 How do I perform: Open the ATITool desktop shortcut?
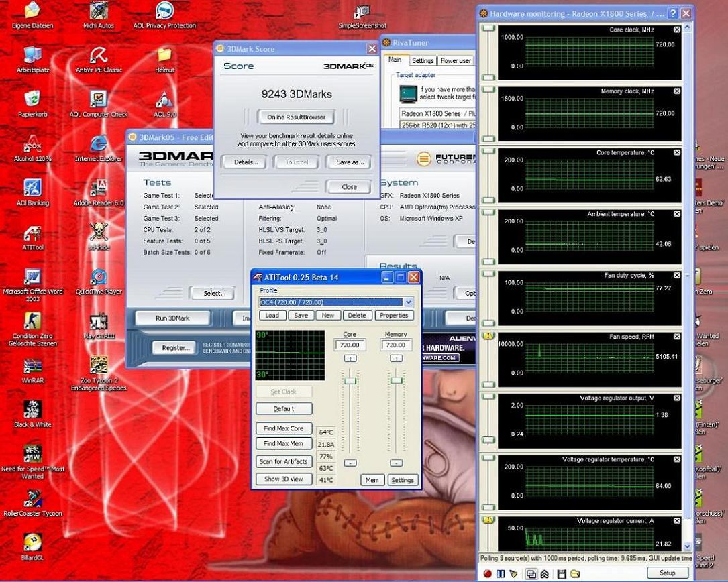(x=33, y=238)
